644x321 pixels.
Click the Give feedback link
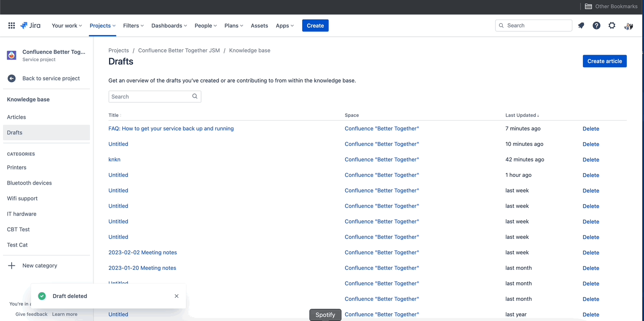click(x=31, y=314)
